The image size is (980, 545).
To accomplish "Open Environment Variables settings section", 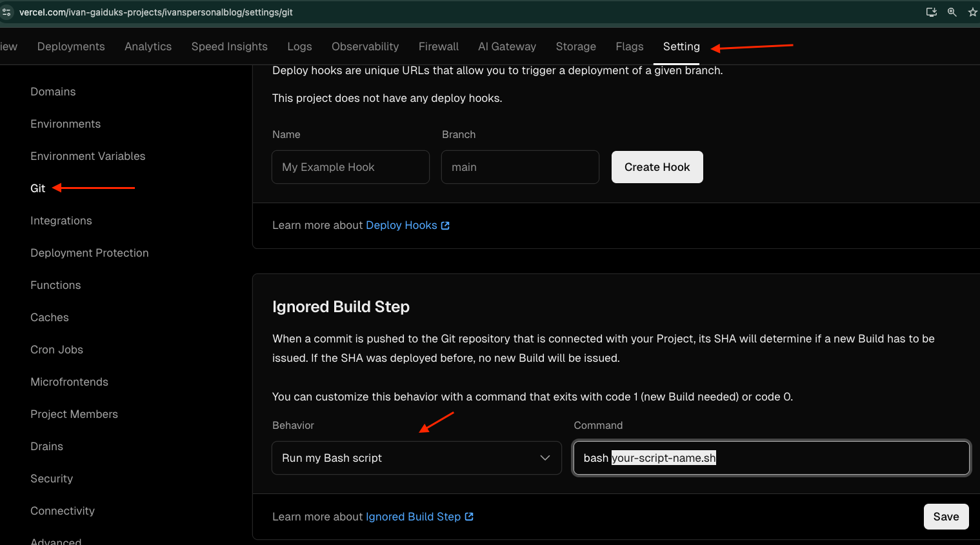I will (88, 156).
